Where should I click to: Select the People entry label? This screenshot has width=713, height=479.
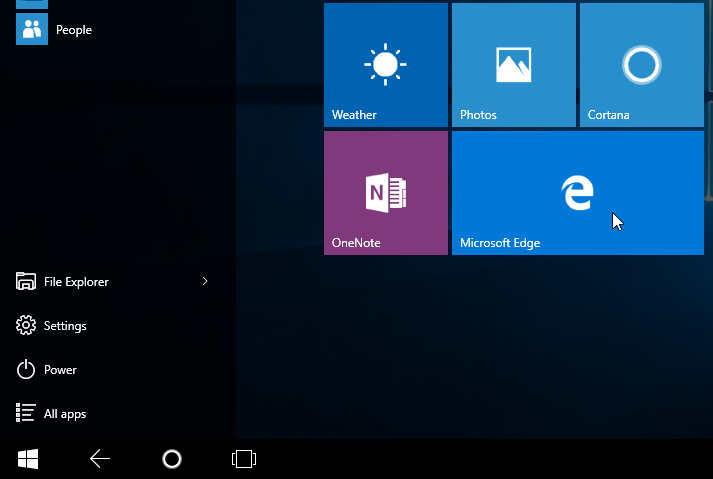click(74, 30)
